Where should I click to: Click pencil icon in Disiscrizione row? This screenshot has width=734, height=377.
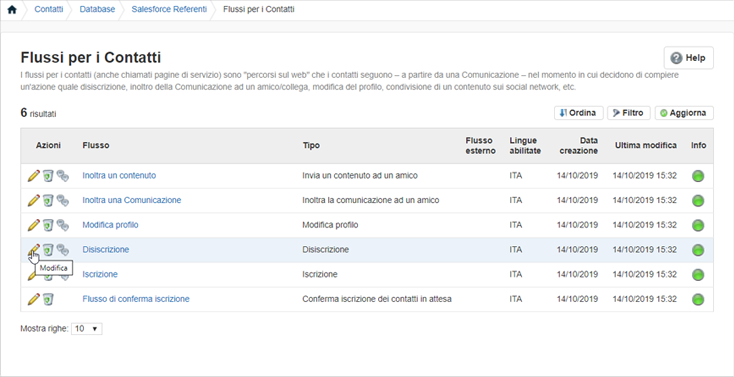(33, 250)
